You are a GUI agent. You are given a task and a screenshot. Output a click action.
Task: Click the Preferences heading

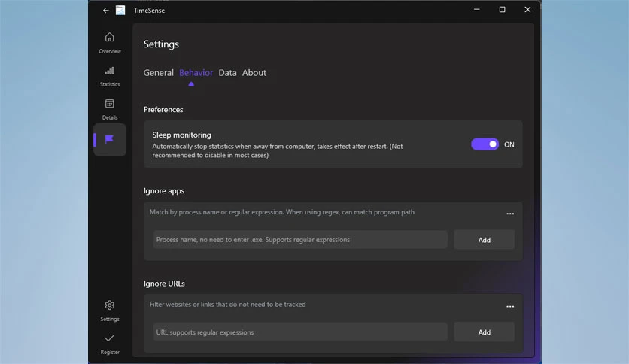pyautogui.click(x=163, y=110)
